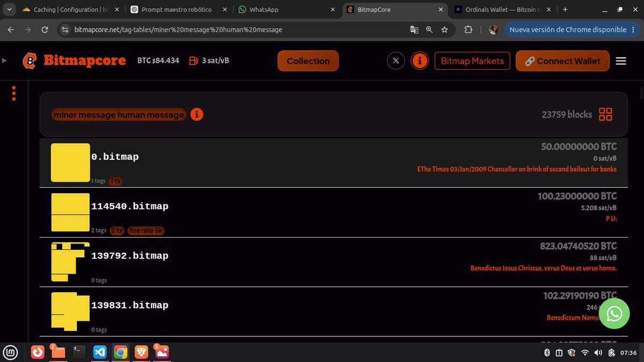Click the 23759 blocks count

tap(567, 114)
